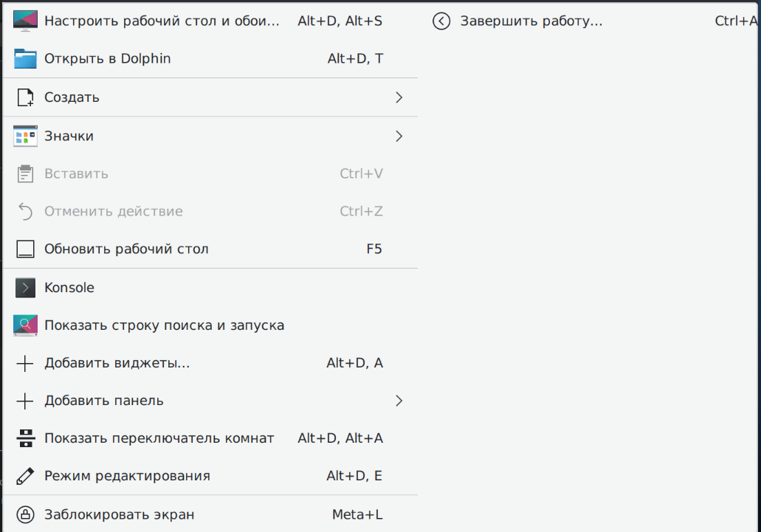Click the refresh desktop icon

tap(25, 249)
